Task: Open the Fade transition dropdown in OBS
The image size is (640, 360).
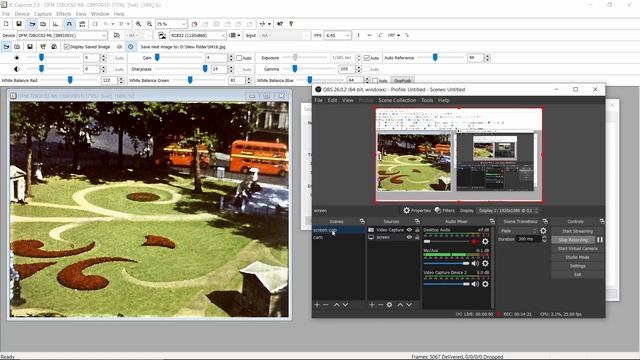Action: [x=518, y=231]
